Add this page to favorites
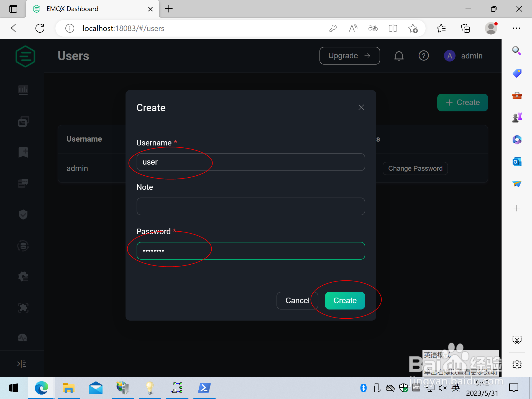The image size is (532, 399). (x=413, y=28)
